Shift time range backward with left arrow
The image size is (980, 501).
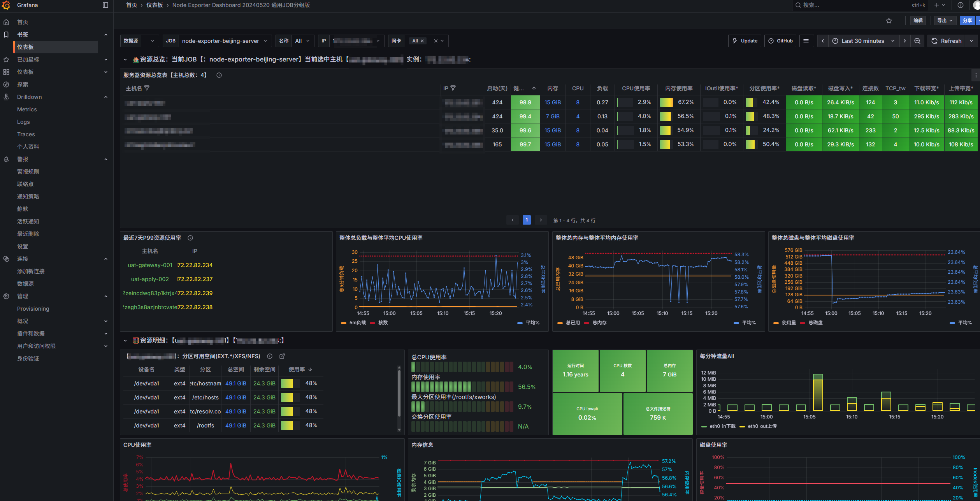(823, 41)
